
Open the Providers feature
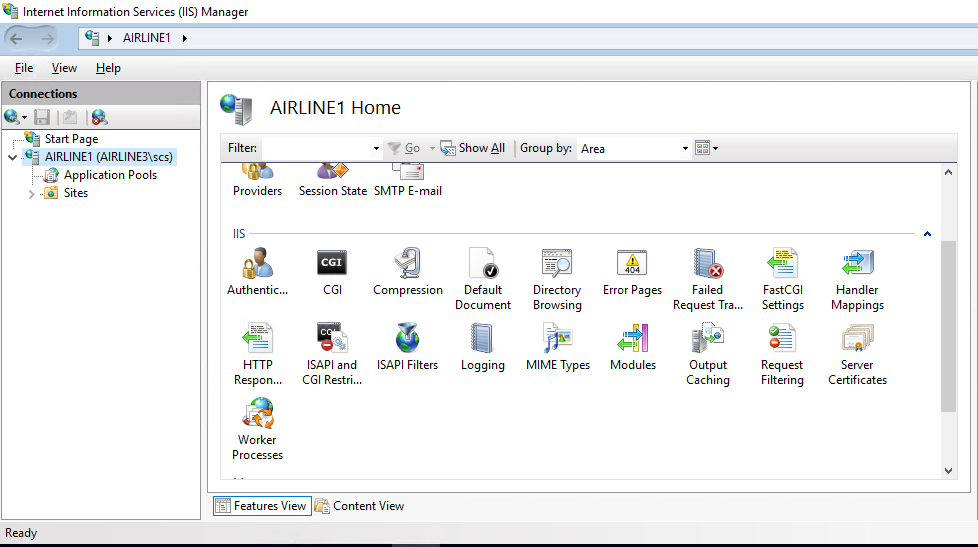[x=258, y=180]
